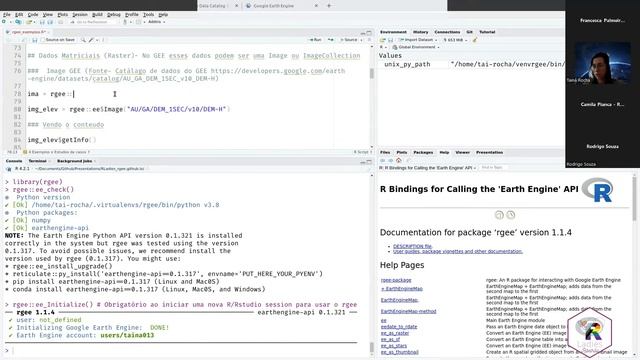Image resolution: width=640 pixels, height=360 pixels.
Task: Click the new file icon in main toolbar
Action: (x=4, y=22)
